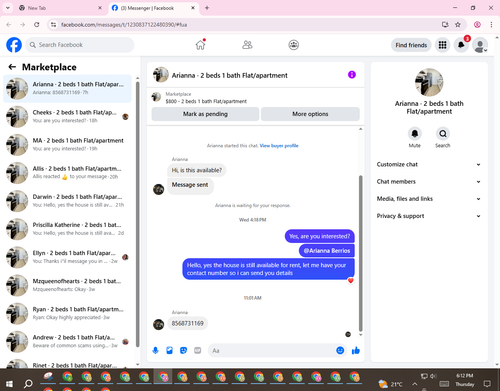This screenshot has height=391, width=500.
Task: Open Ellyn conversation in list
Action: tap(67, 257)
